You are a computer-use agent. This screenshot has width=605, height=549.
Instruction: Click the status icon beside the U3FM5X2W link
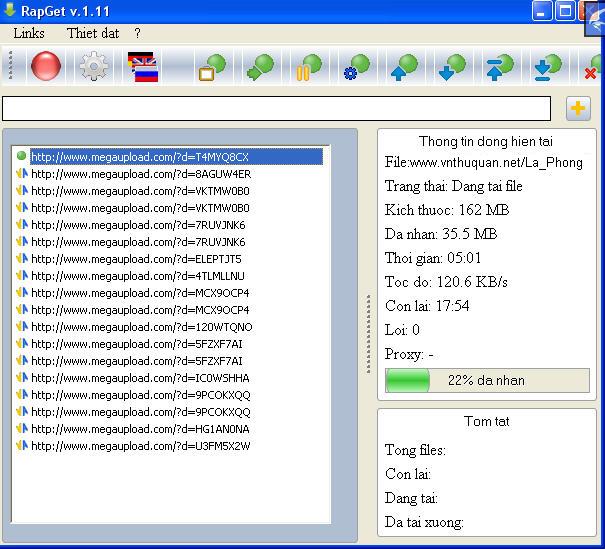click(22, 445)
